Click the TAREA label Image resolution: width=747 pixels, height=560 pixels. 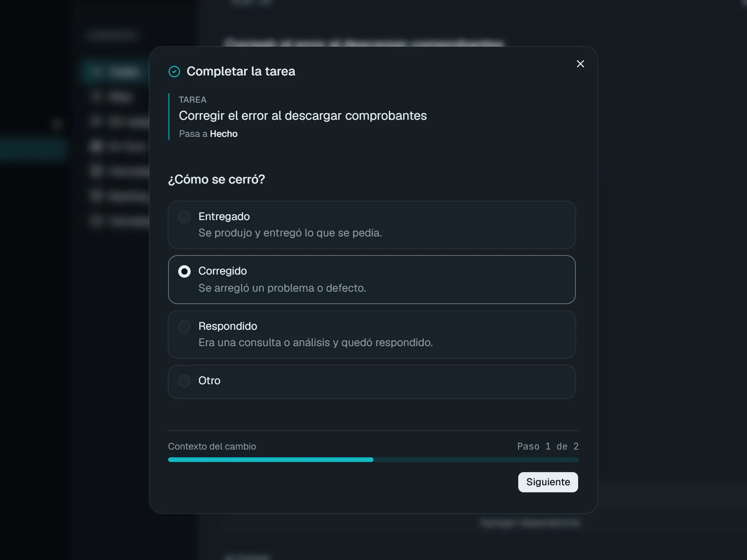pos(193,100)
